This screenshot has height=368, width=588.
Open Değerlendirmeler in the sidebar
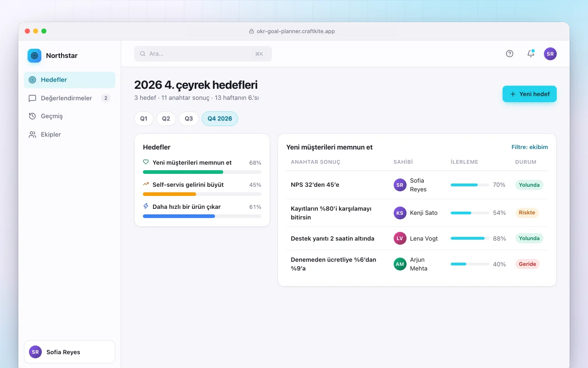tap(69, 98)
